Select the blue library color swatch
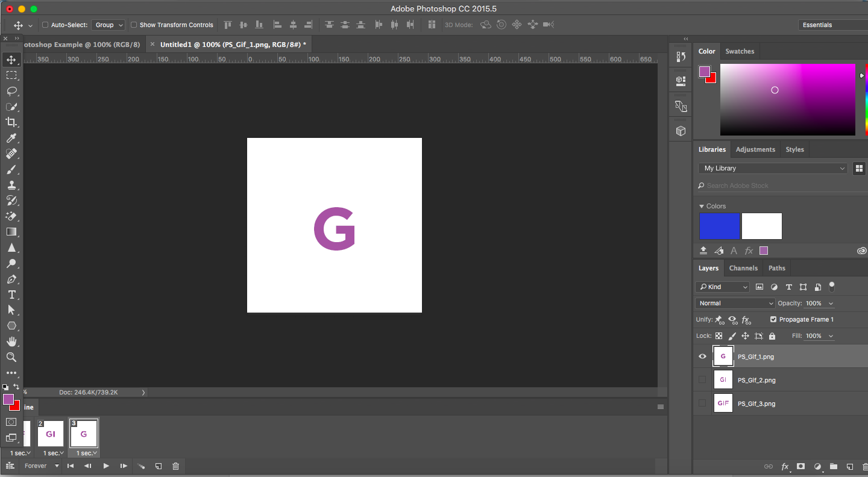The width and height of the screenshot is (868, 477). point(720,226)
